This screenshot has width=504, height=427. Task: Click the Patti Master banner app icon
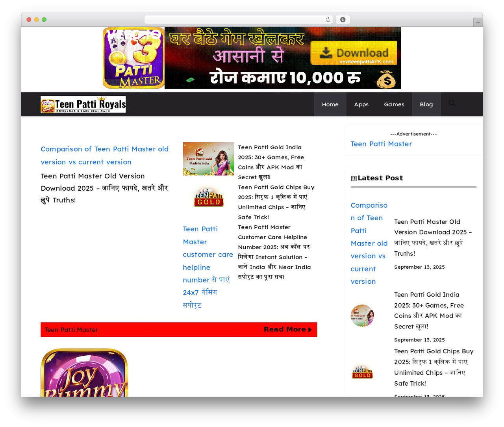tap(133, 58)
